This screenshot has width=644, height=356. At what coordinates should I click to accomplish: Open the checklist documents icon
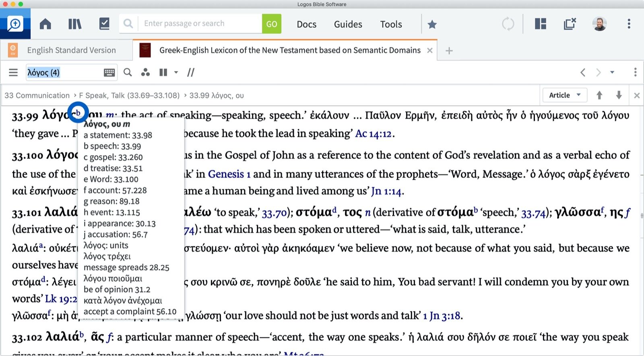(104, 24)
